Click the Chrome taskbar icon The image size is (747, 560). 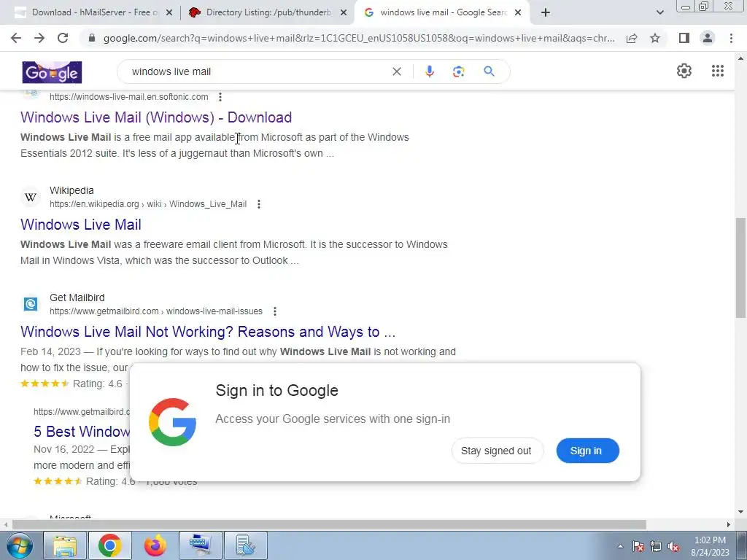109,545
